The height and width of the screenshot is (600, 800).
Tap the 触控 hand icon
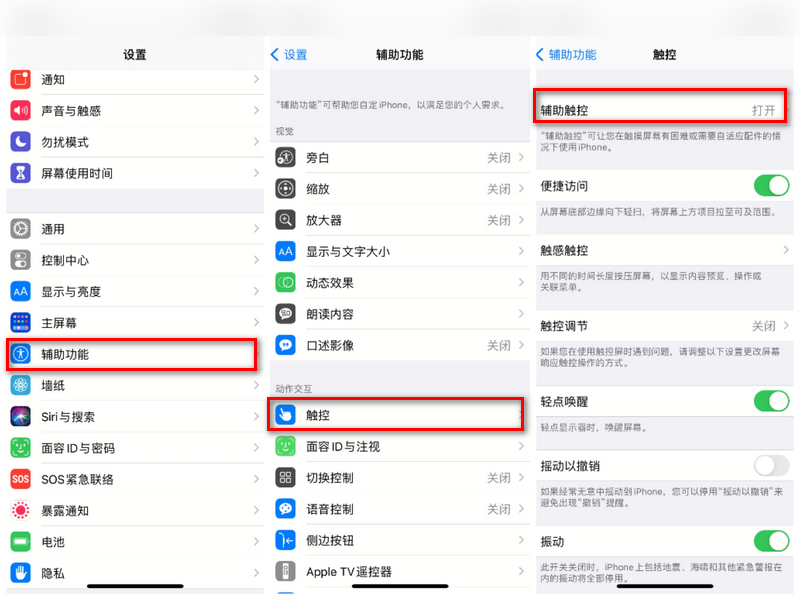coord(288,414)
